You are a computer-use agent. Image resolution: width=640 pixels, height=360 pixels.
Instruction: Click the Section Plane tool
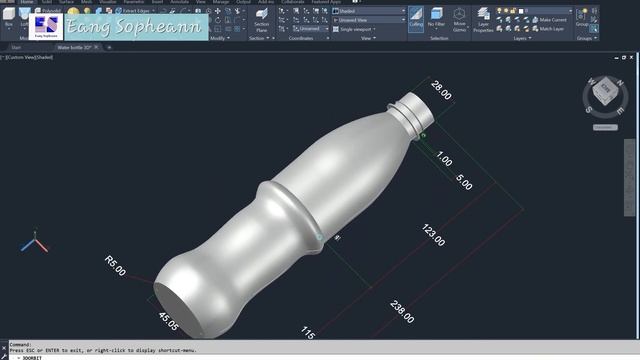point(261,20)
